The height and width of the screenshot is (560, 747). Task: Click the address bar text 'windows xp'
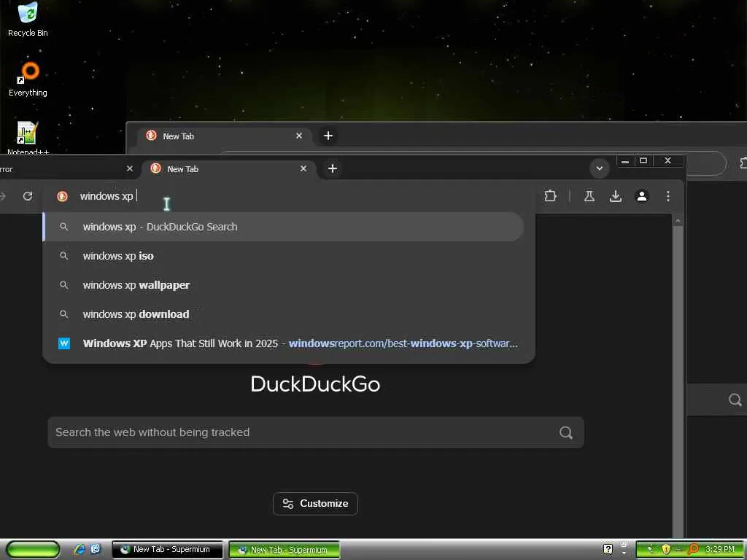coord(107,196)
